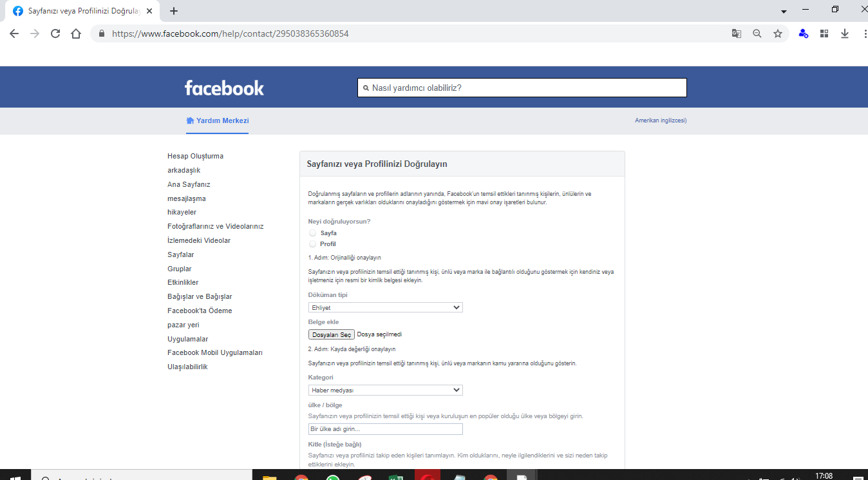The image size is (868, 480).
Task: Click the Dosyaları Seç file button
Action: 332,334
